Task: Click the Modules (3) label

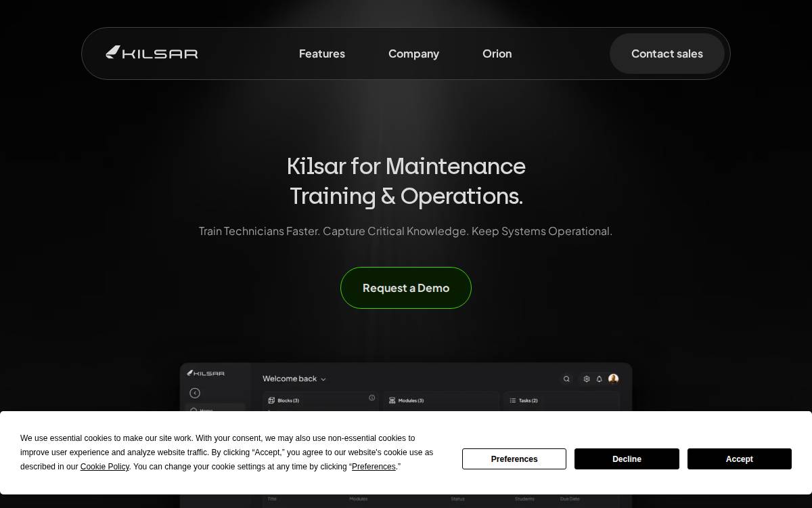Action: 411,400
